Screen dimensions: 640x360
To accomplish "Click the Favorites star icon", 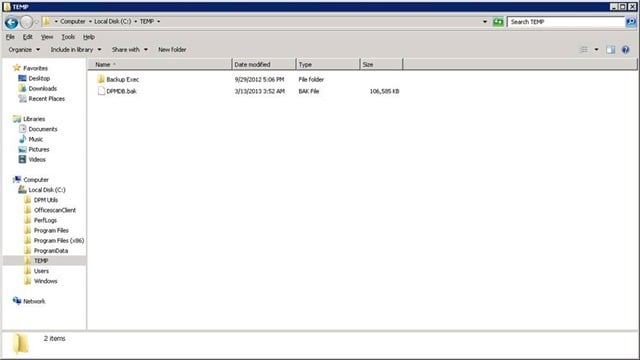I will click(x=17, y=68).
